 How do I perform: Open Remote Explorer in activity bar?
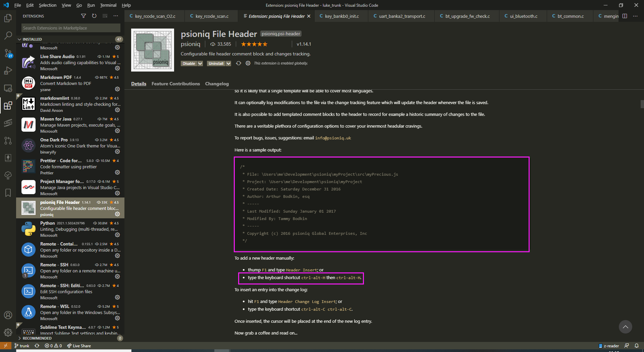8,88
